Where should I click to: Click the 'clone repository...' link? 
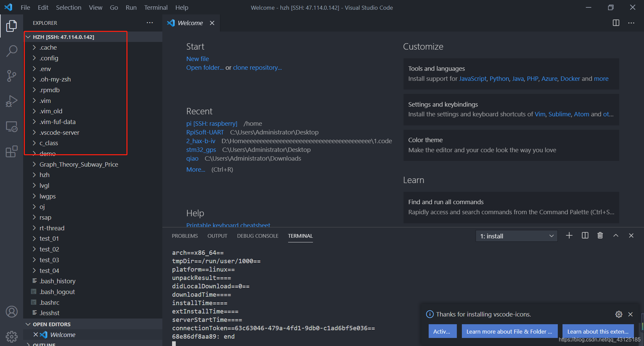[x=257, y=67]
